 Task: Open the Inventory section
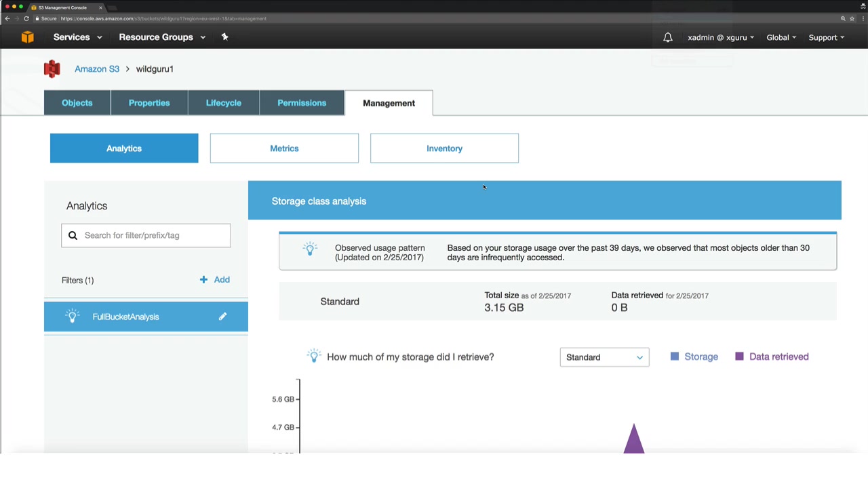point(444,148)
